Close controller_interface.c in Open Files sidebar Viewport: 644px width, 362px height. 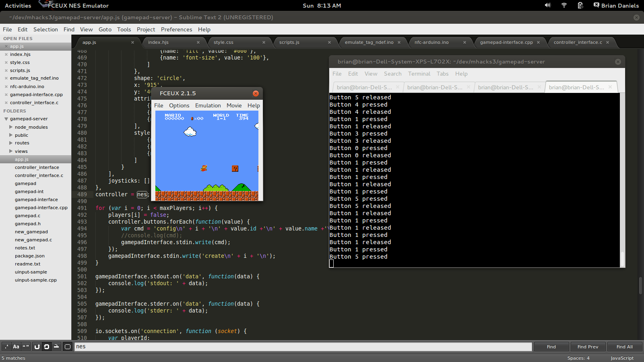(x=6, y=103)
